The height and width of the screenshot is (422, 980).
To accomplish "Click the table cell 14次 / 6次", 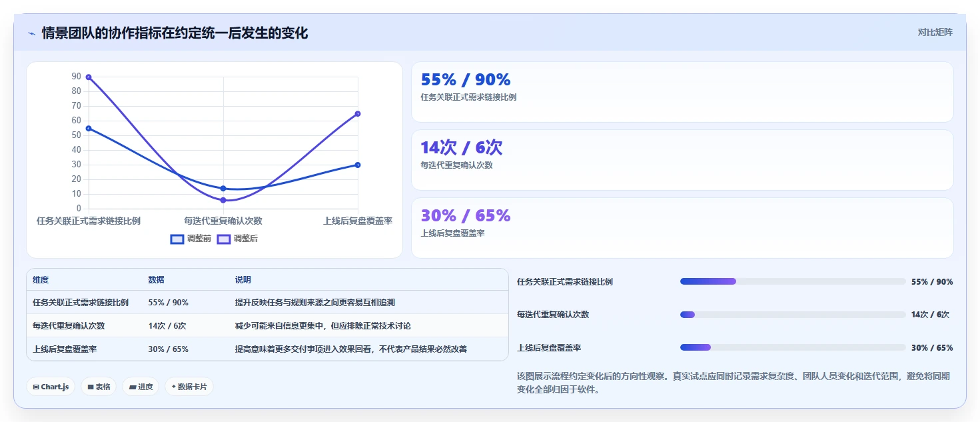I will (167, 326).
